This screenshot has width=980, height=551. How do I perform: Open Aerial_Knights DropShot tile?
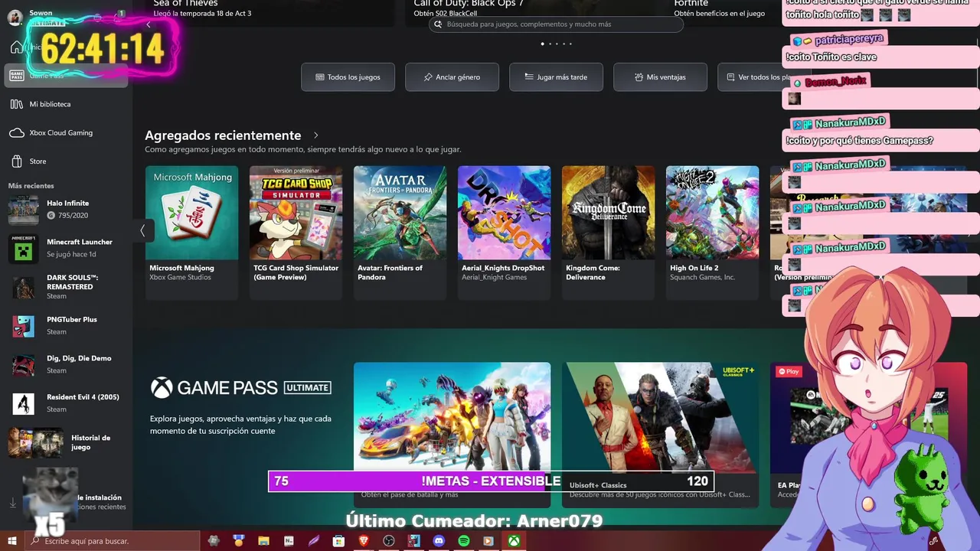pos(504,232)
